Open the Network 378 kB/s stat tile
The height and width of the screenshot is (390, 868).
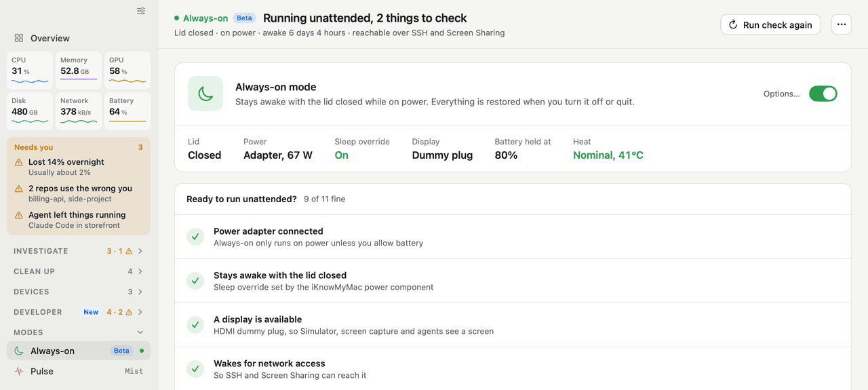click(x=79, y=111)
